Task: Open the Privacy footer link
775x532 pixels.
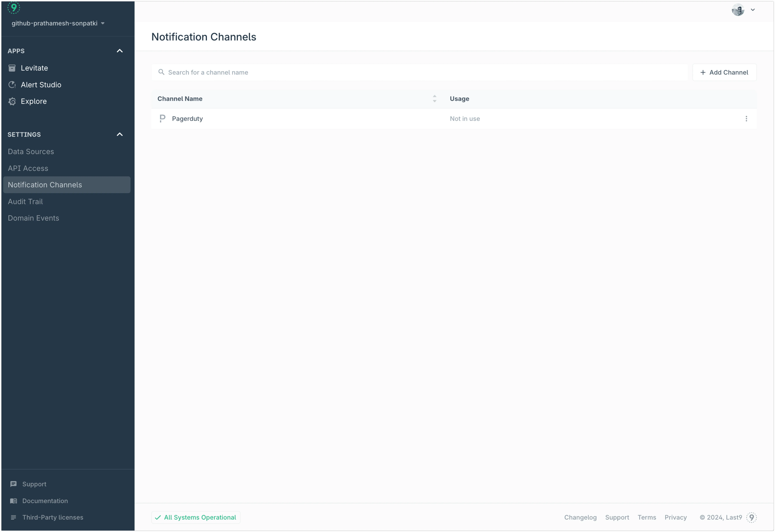Action: (675, 517)
